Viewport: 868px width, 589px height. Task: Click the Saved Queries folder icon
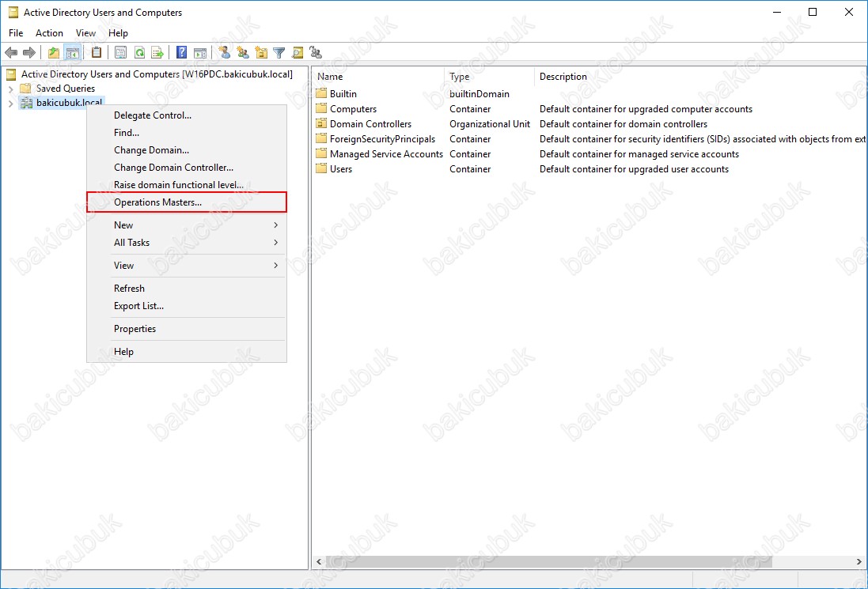click(x=25, y=89)
